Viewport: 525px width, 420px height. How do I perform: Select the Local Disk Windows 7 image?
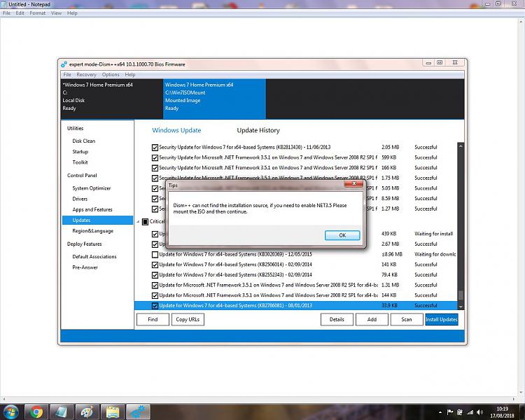pyautogui.click(x=112, y=99)
